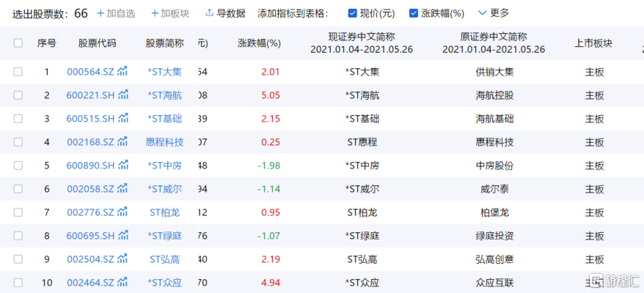
Task: Open chart icon next to 002168.SZ
Action: tap(122, 141)
